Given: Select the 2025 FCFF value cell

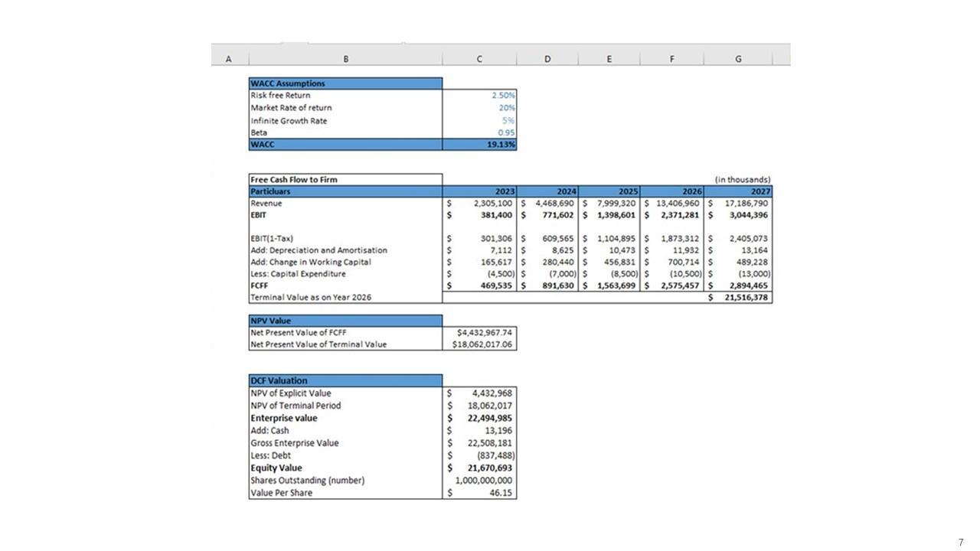Looking at the screenshot, I should pos(609,285).
